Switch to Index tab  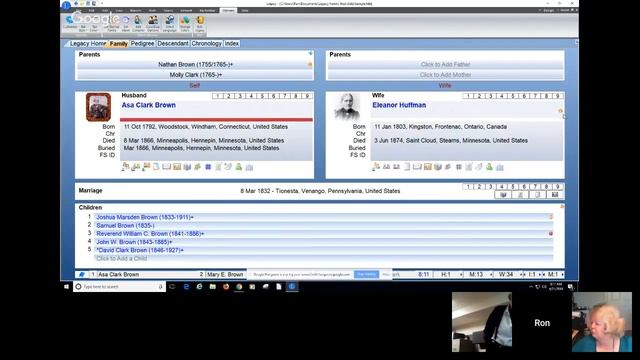tap(232, 43)
